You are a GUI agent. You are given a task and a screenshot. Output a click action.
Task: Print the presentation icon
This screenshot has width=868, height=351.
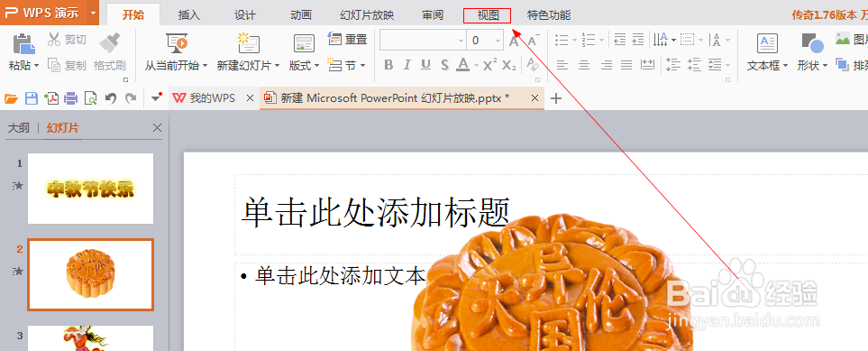click(70, 98)
